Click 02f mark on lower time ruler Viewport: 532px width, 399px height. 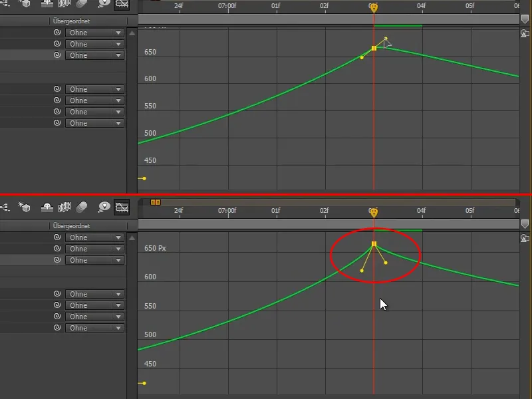coord(324,211)
